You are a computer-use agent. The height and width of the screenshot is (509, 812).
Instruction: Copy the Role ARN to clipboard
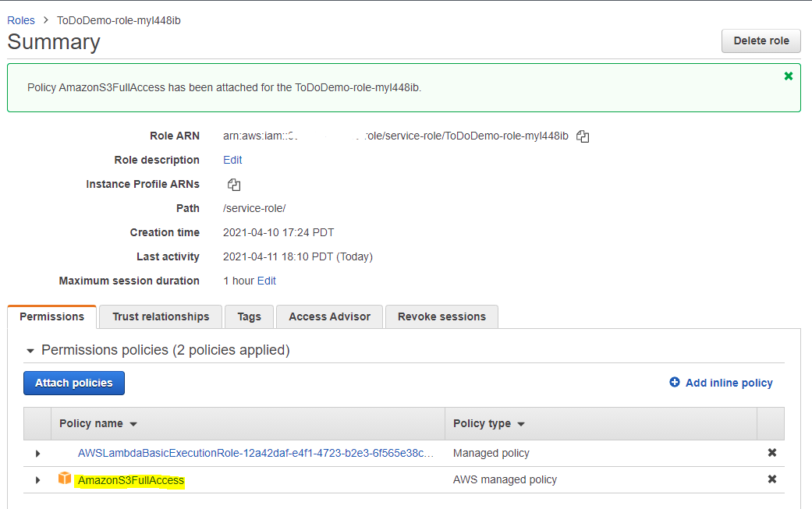583,136
